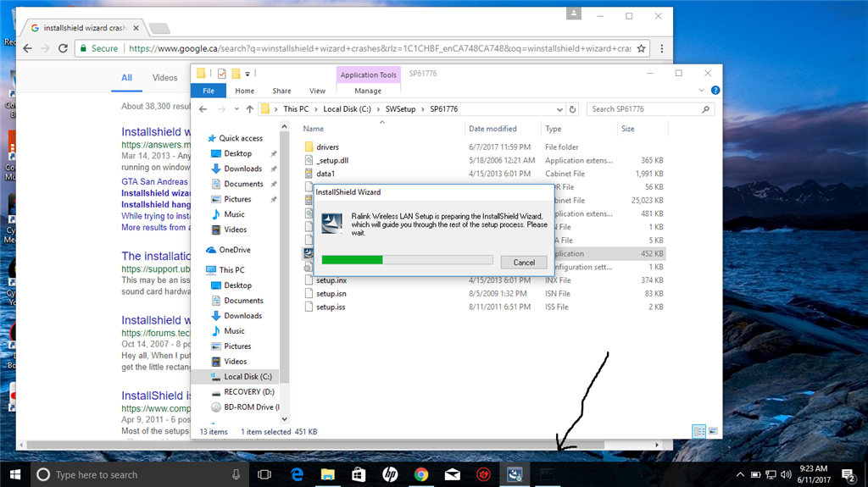Select the setup.inx file
The width and height of the screenshot is (868, 487).
(331, 280)
